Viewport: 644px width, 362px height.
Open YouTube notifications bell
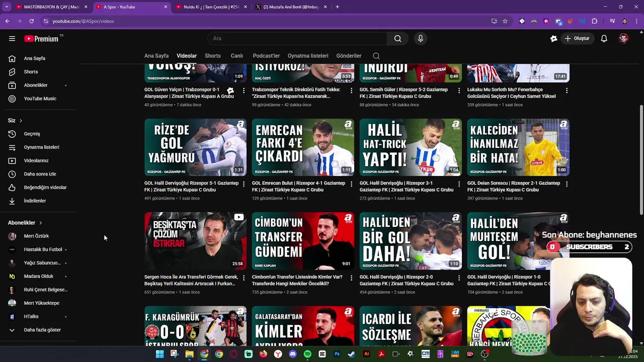click(604, 39)
